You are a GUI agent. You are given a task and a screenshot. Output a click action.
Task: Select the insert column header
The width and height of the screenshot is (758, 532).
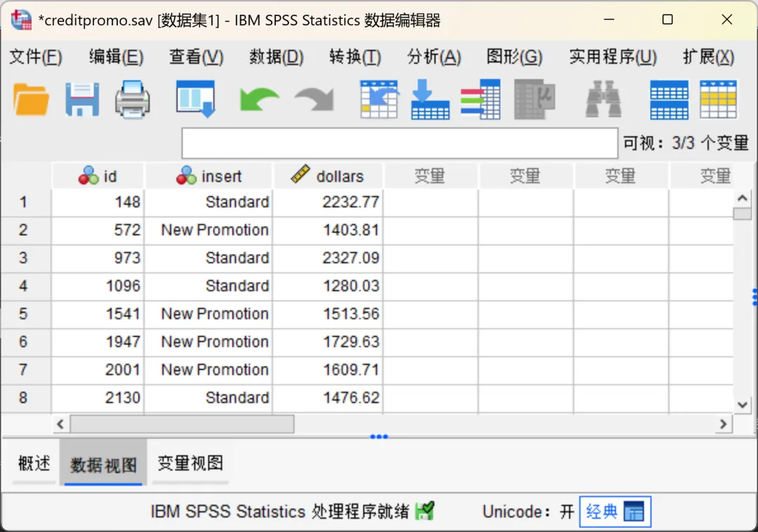(208, 176)
